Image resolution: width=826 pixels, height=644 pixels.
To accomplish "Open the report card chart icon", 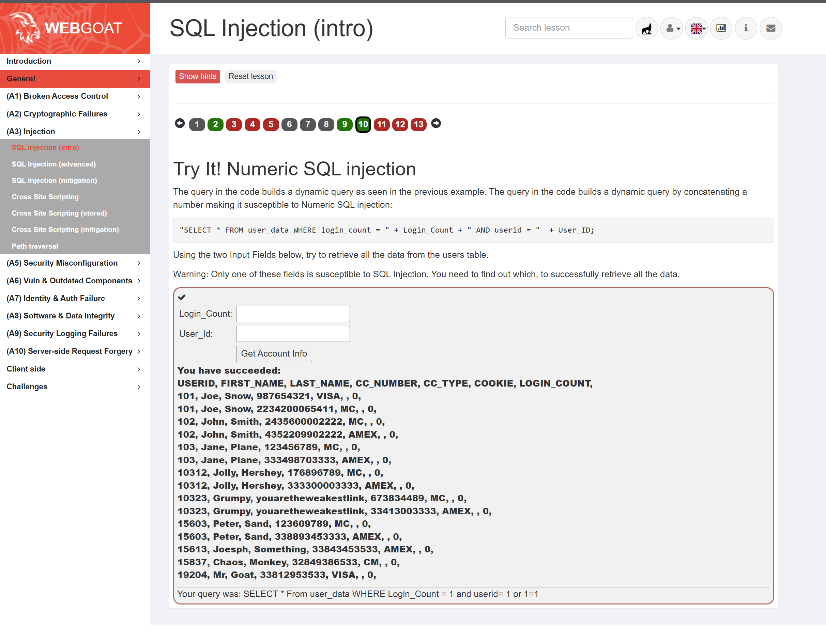I will [721, 28].
